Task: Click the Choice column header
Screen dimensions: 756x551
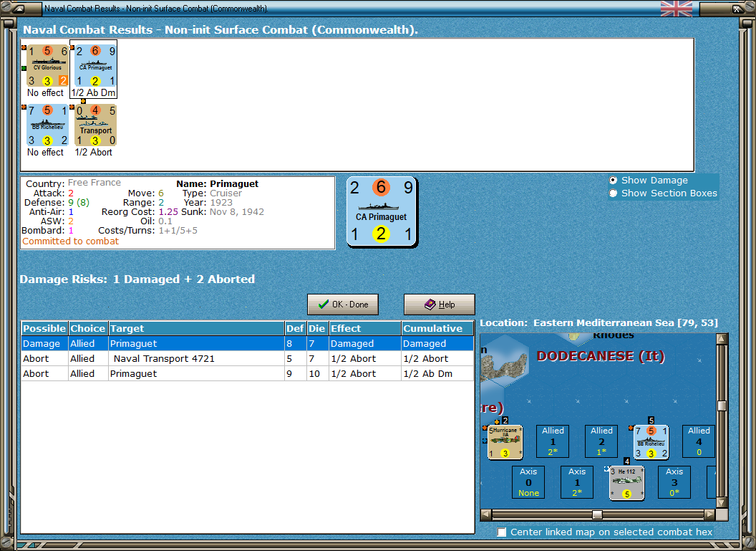Action: click(88, 328)
